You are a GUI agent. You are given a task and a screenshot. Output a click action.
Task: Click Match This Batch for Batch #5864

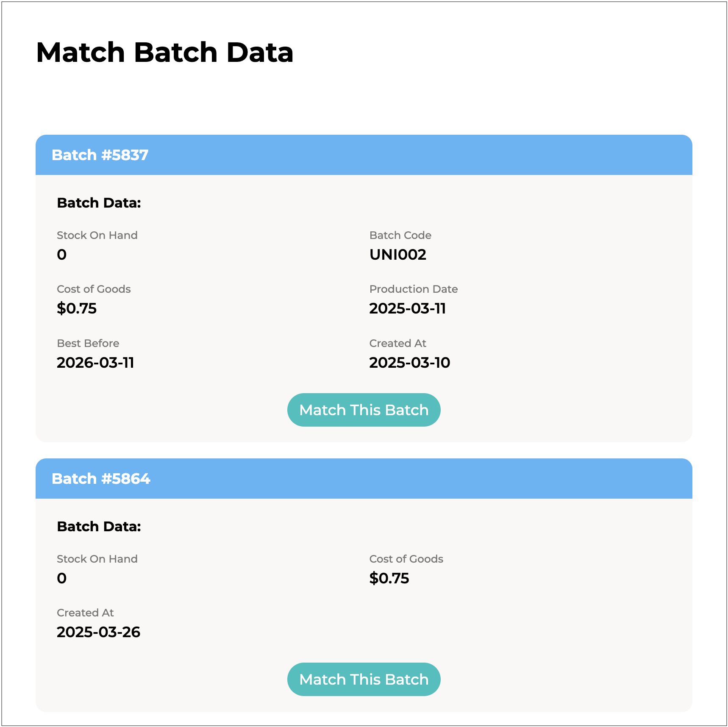point(364,679)
